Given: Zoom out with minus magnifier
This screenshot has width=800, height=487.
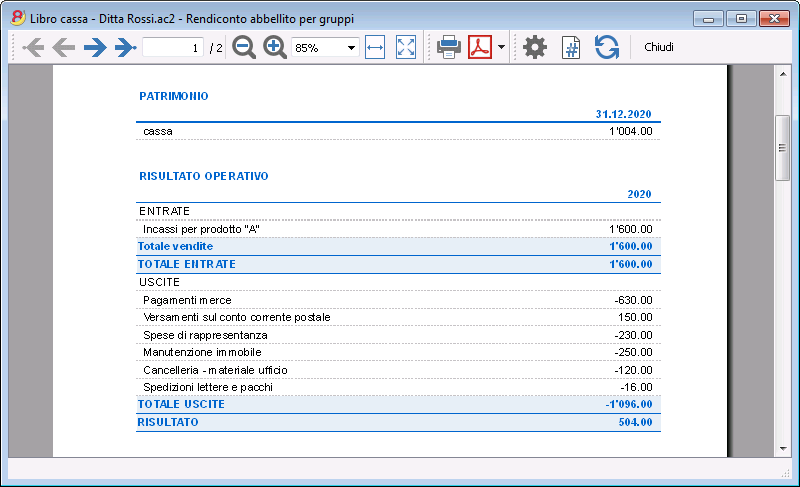Looking at the screenshot, I should point(244,47).
